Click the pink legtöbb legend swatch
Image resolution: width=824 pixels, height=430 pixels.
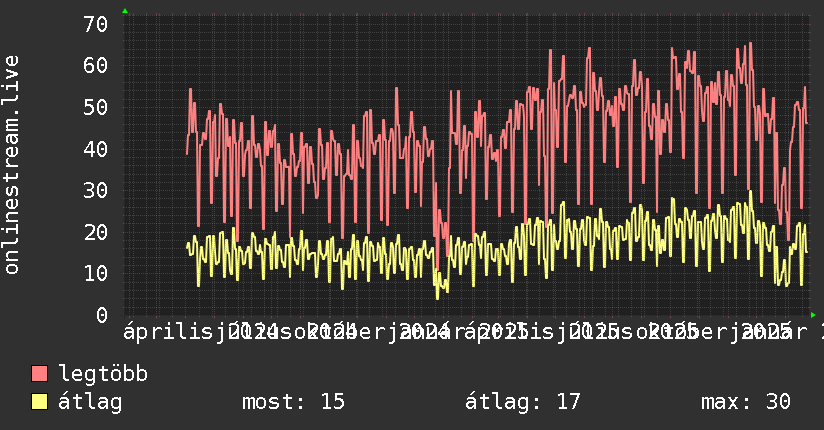pos(39,374)
